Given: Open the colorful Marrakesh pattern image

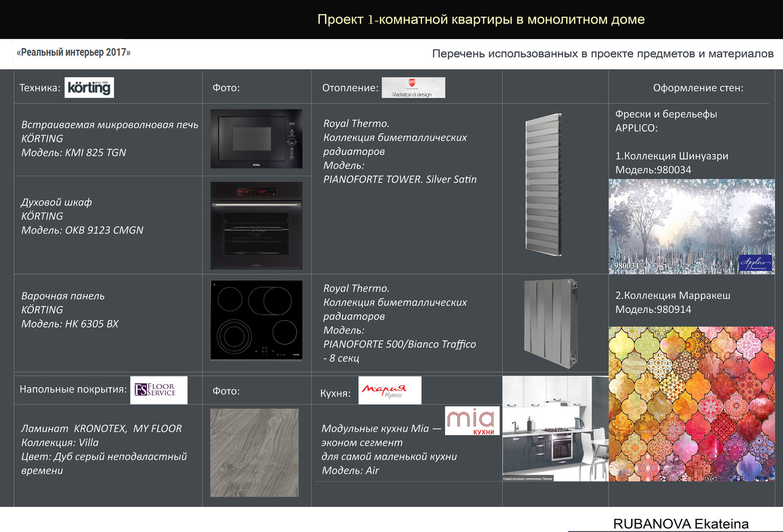Looking at the screenshot, I should (x=691, y=404).
